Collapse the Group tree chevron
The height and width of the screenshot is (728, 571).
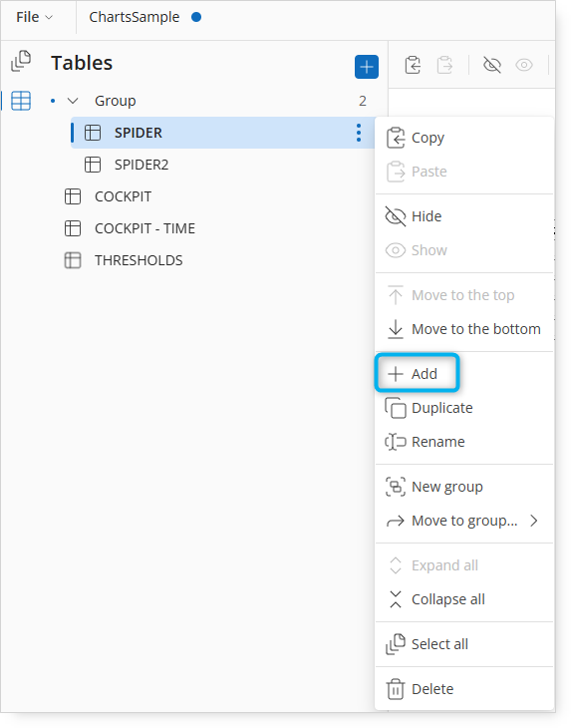[x=73, y=101]
